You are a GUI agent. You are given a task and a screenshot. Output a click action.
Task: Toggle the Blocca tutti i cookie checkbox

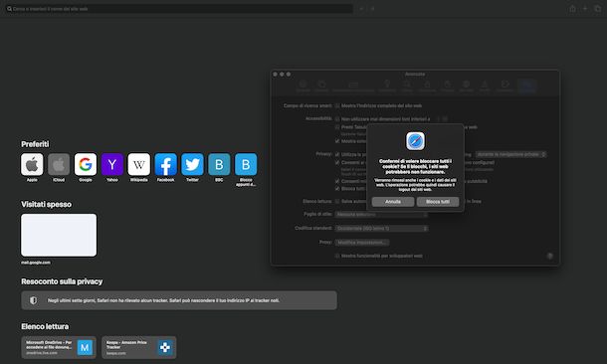pos(337,189)
